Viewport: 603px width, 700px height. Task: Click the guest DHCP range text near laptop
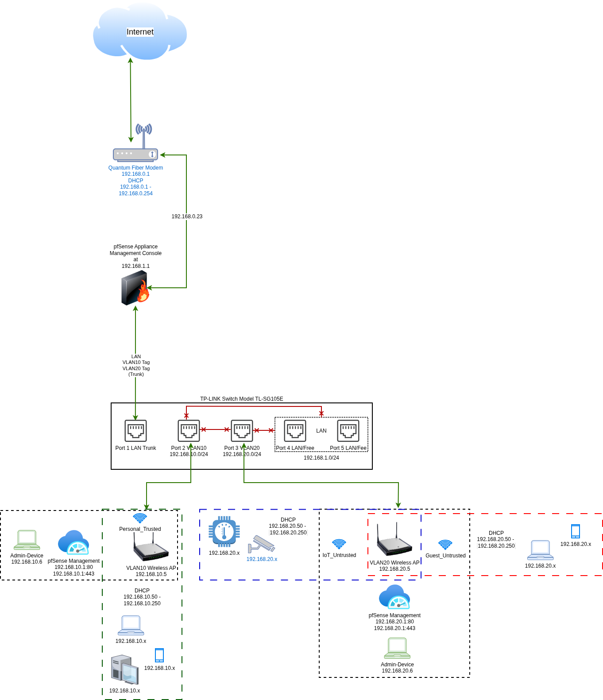coord(496,539)
